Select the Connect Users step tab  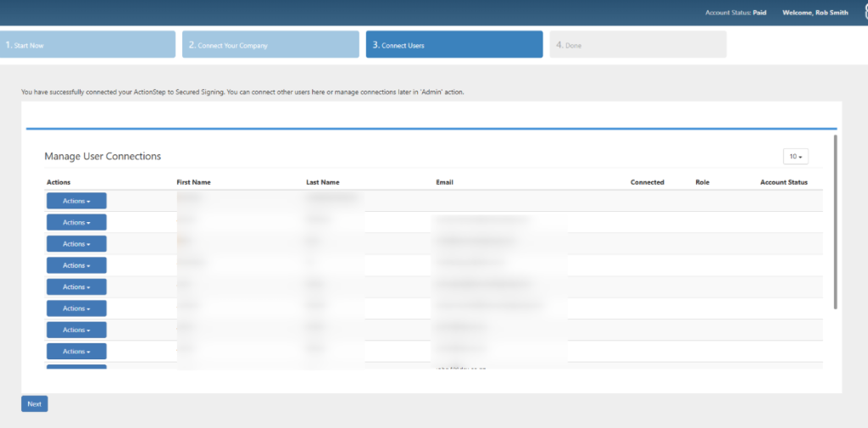[x=454, y=45]
